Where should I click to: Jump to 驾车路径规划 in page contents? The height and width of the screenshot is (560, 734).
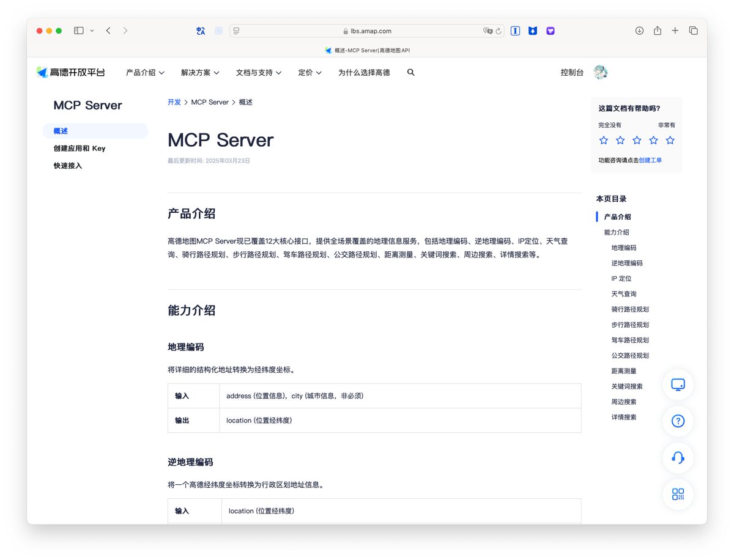(630, 340)
